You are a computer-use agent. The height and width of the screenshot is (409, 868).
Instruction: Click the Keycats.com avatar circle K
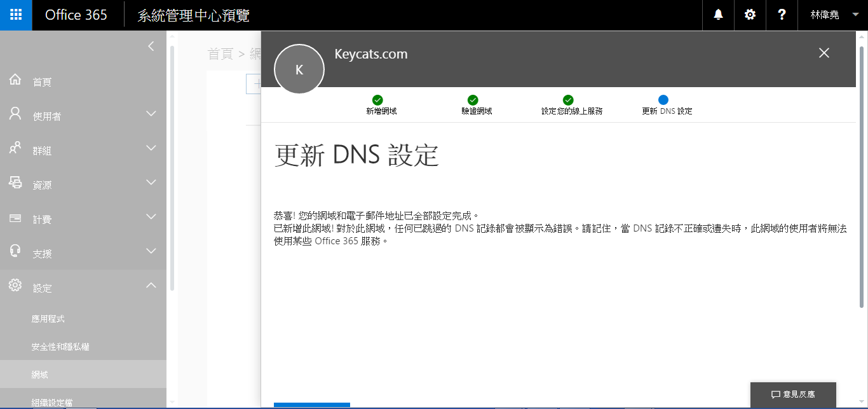pos(299,69)
